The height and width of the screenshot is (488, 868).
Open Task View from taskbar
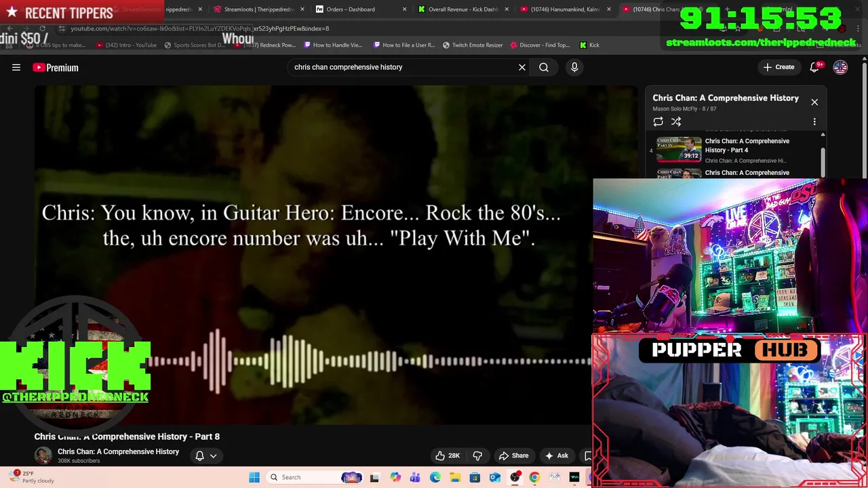[x=374, y=477]
